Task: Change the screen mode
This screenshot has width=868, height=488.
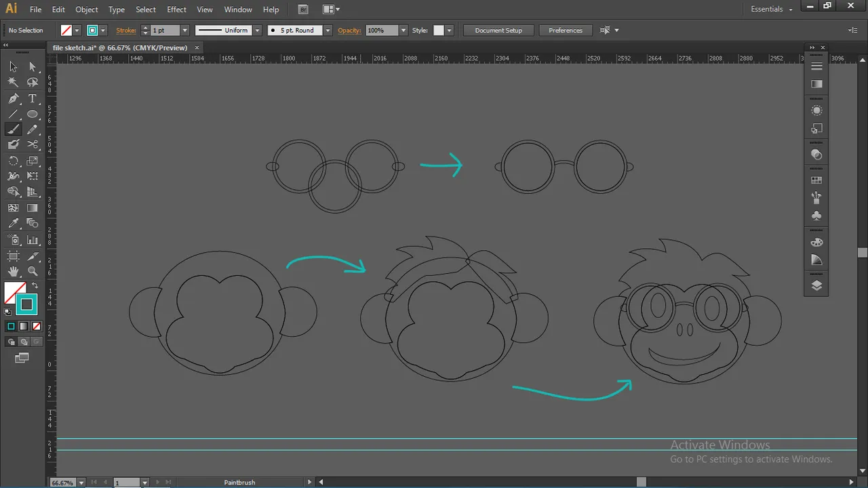Action: tap(22, 358)
